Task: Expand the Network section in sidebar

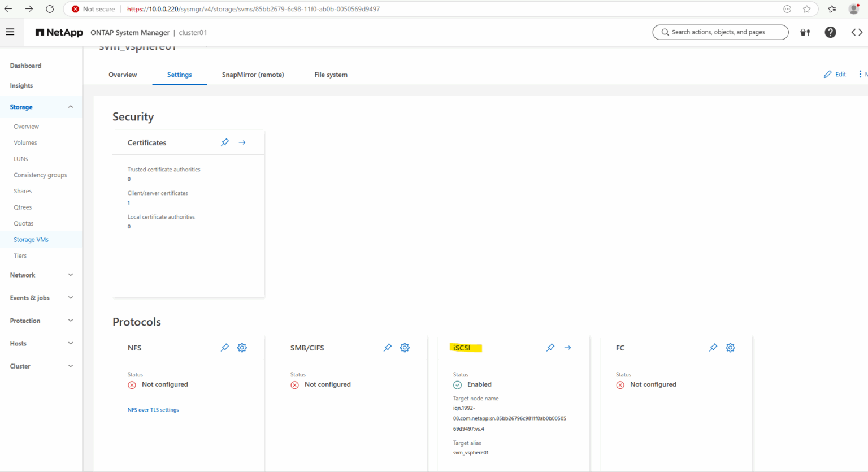Action: coord(41,275)
